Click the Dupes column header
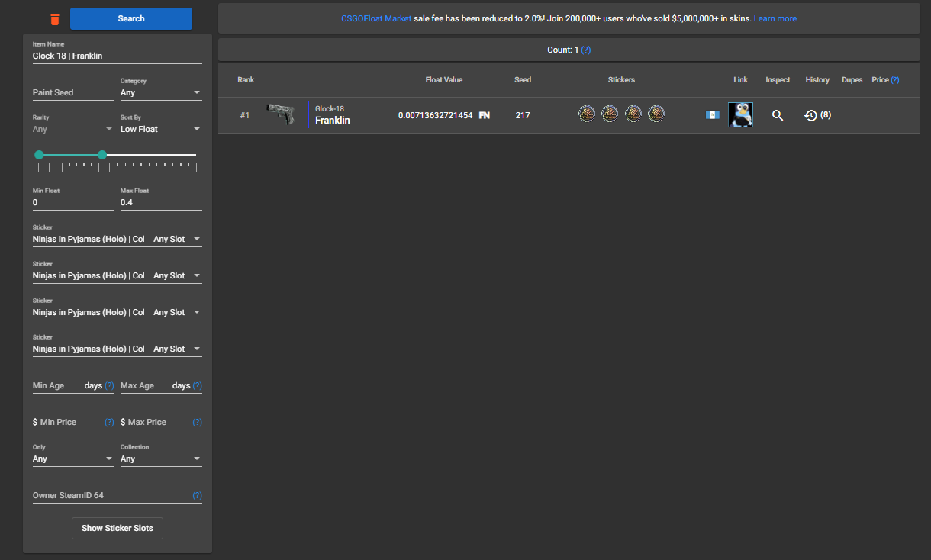 coord(852,79)
